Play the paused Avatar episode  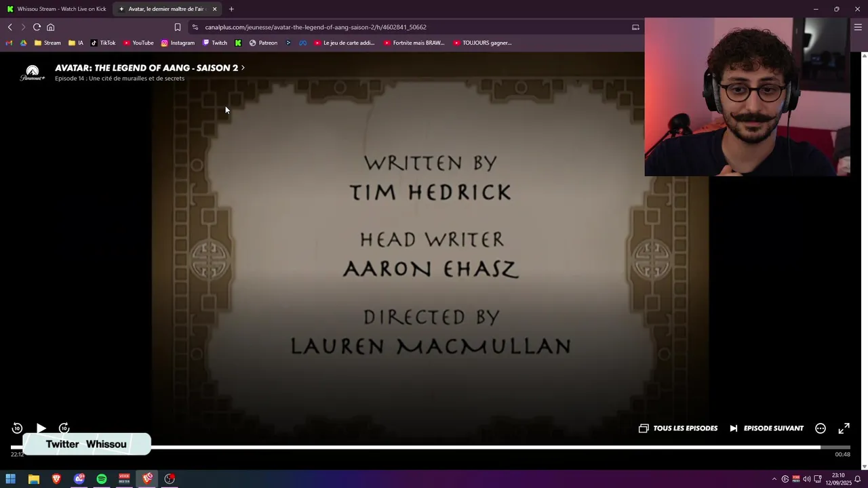point(41,428)
